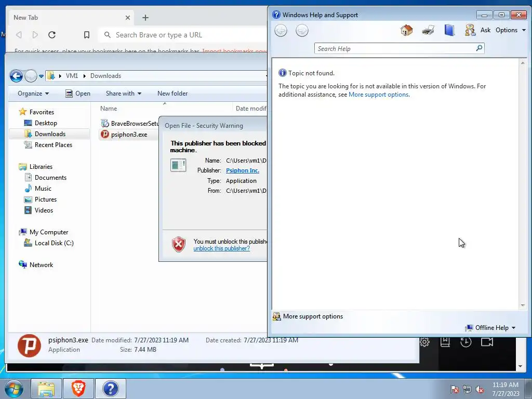Viewport: 532px width, 399px height.
Task: Click Downloads in the address breadcrumb
Action: pyautogui.click(x=105, y=76)
